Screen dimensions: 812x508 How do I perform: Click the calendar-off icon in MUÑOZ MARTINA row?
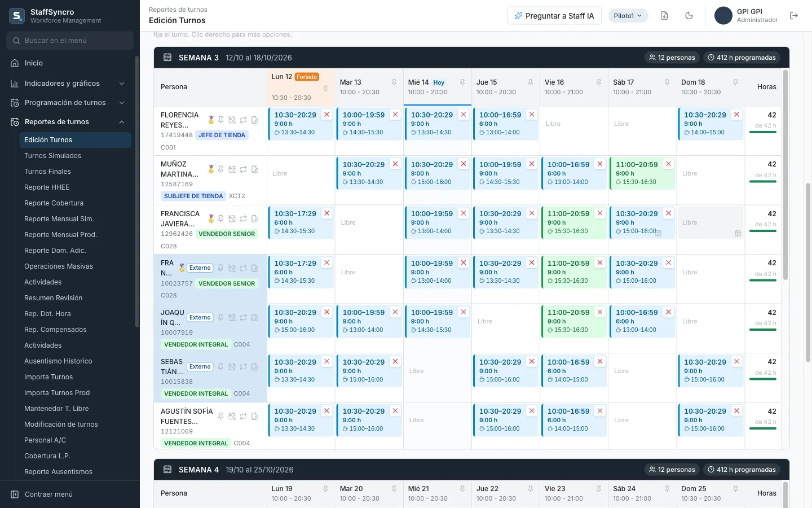[x=232, y=169]
